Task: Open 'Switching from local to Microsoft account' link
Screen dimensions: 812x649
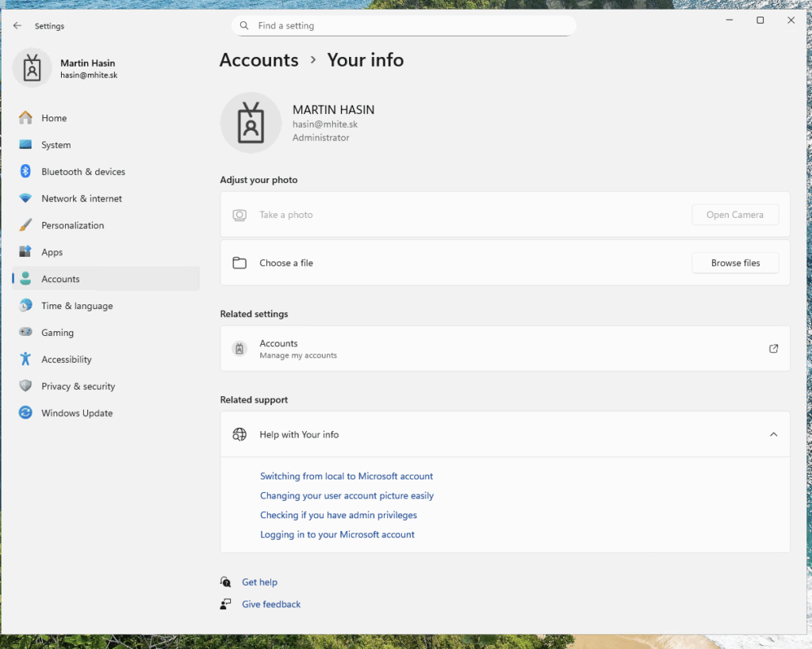Action: 347,476
